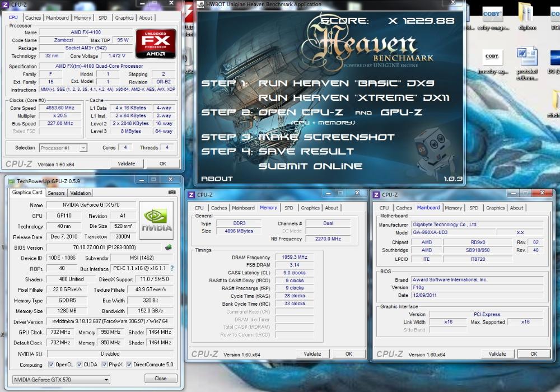The height and width of the screenshot is (392, 560).
Task: Open SPD tab in top CPU-Z window
Action: [103, 17]
